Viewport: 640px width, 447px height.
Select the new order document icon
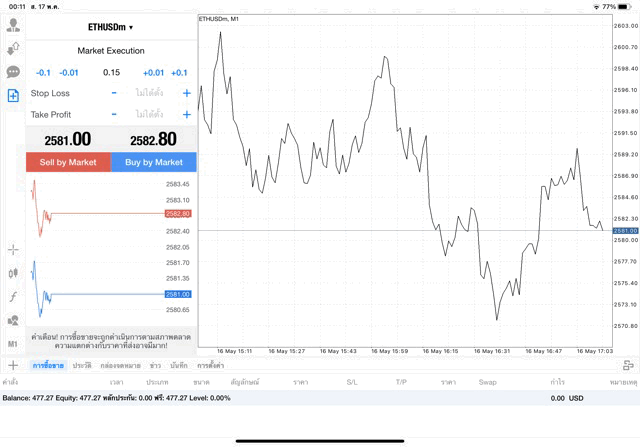(13, 96)
